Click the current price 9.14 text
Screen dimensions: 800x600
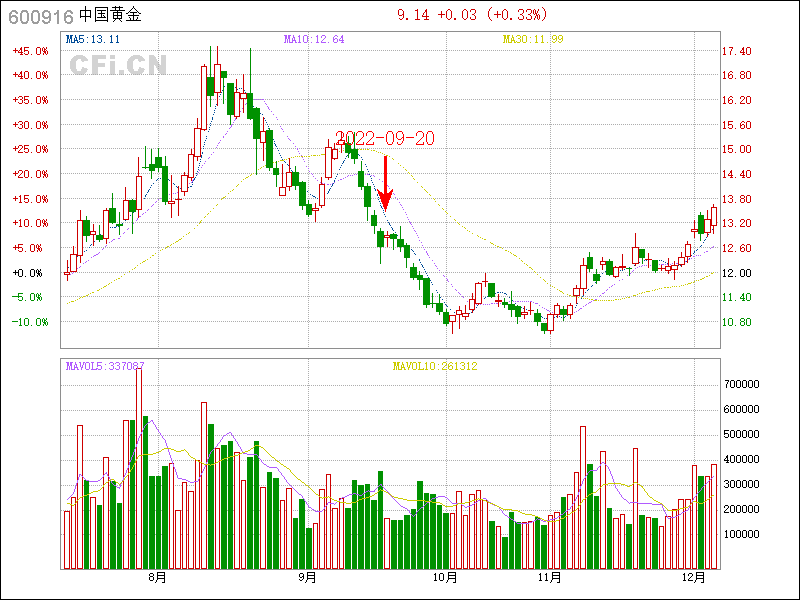(413, 14)
